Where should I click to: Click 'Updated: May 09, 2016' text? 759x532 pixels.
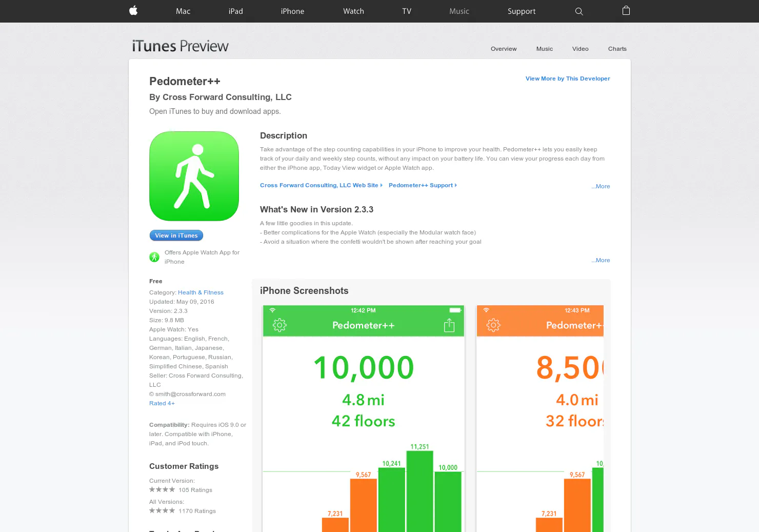click(x=182, y=302)
